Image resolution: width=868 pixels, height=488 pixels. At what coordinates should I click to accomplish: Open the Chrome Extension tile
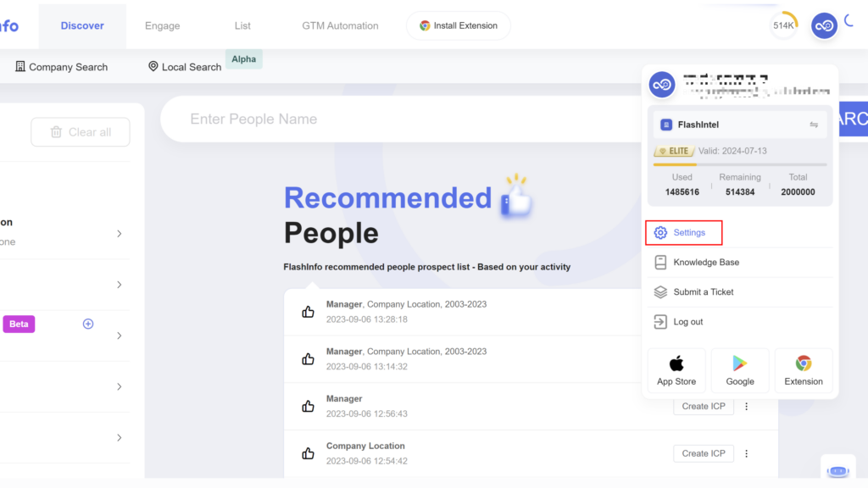coord(804,370)
